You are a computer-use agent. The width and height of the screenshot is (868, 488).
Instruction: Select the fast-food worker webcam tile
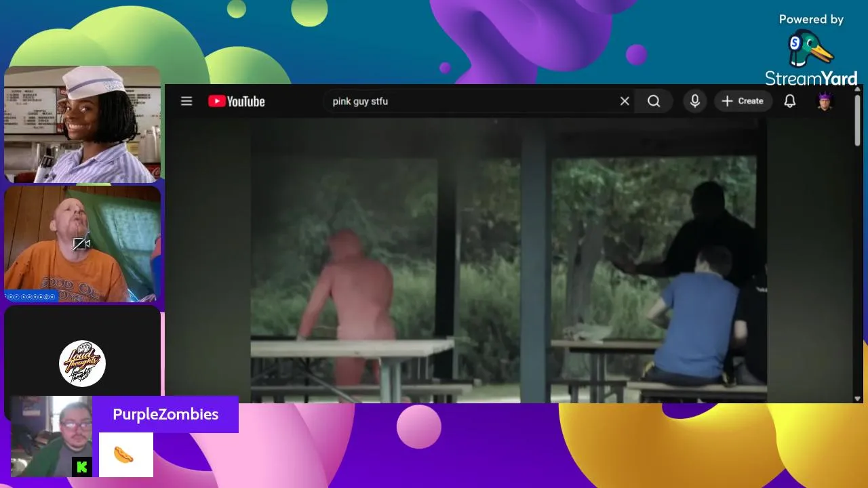[83, 125]
